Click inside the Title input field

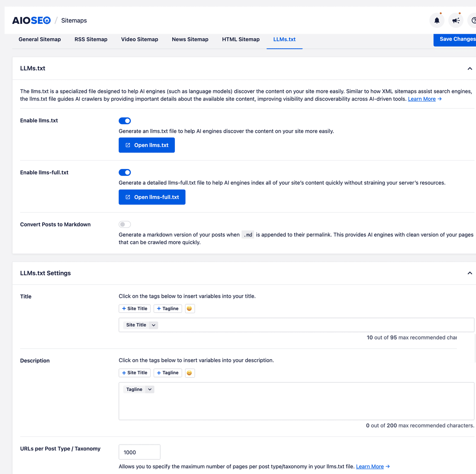pos(296,325)
